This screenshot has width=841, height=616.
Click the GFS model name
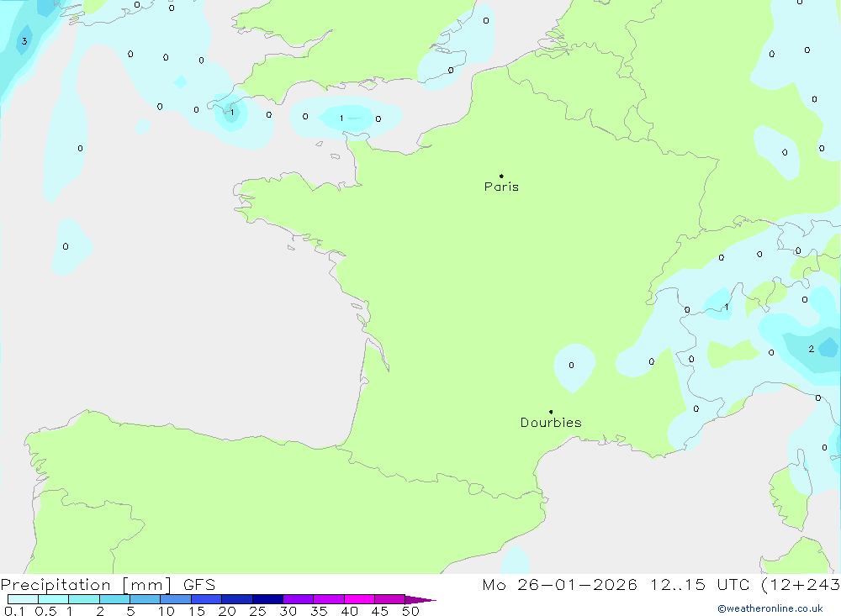pos(199,585)
